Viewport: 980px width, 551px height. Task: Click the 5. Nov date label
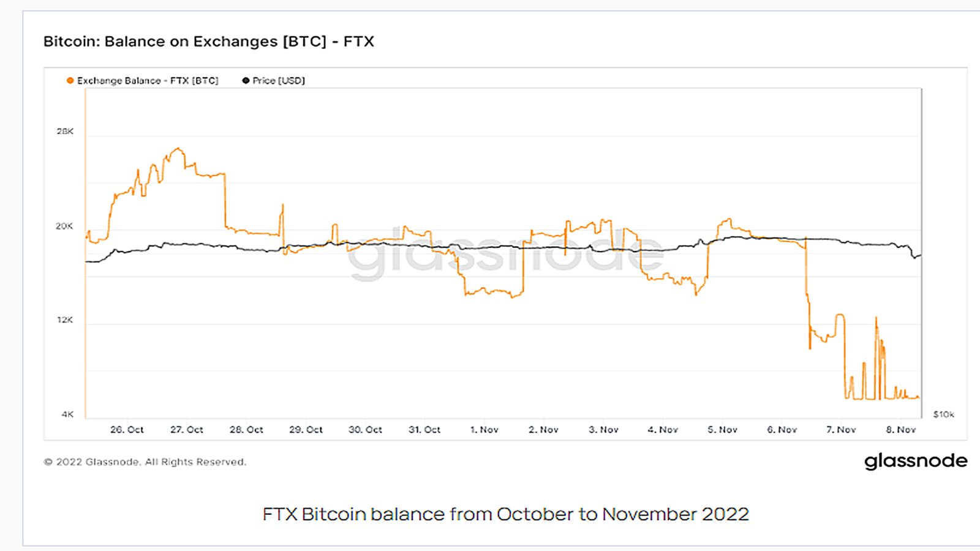pyautogui.click(x=723, y=430)
